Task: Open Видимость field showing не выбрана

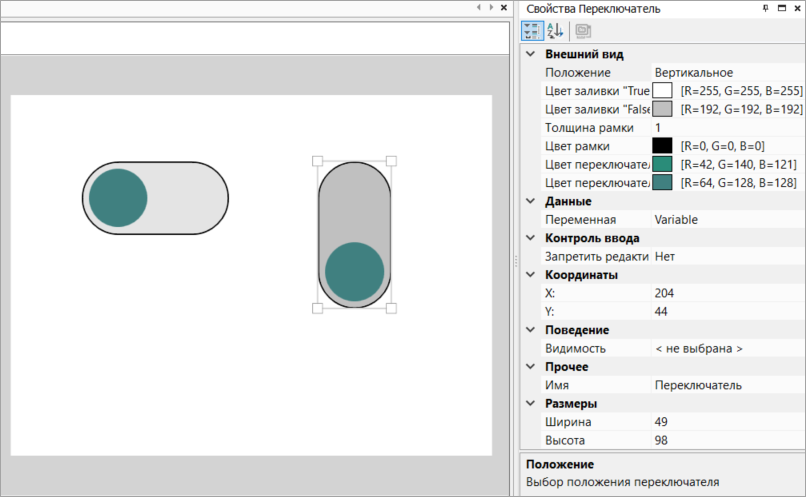Action: 727,348
